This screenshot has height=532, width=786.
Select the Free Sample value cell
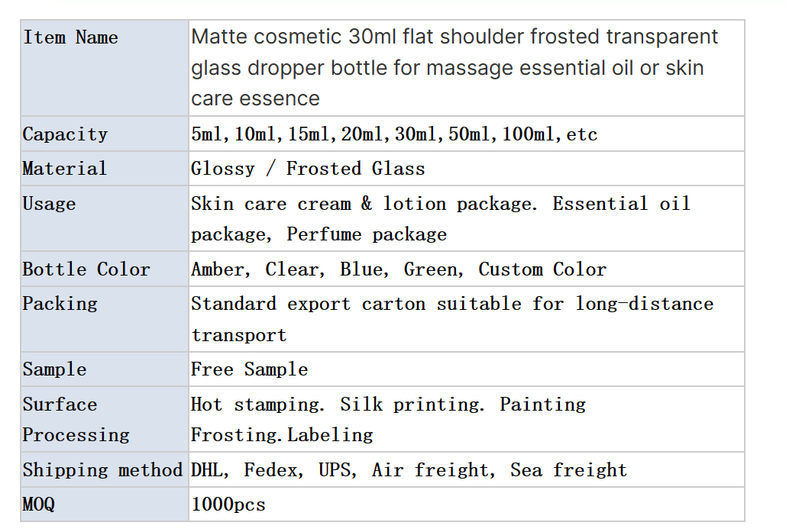466,369
